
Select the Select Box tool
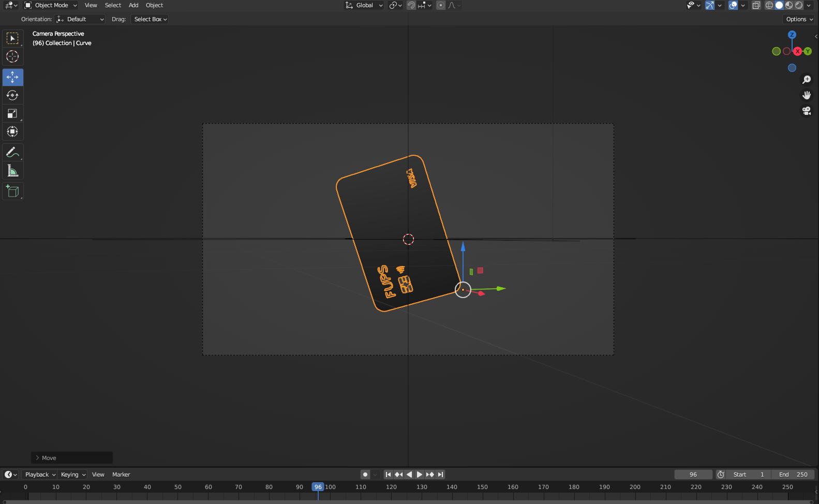[12, 39]
